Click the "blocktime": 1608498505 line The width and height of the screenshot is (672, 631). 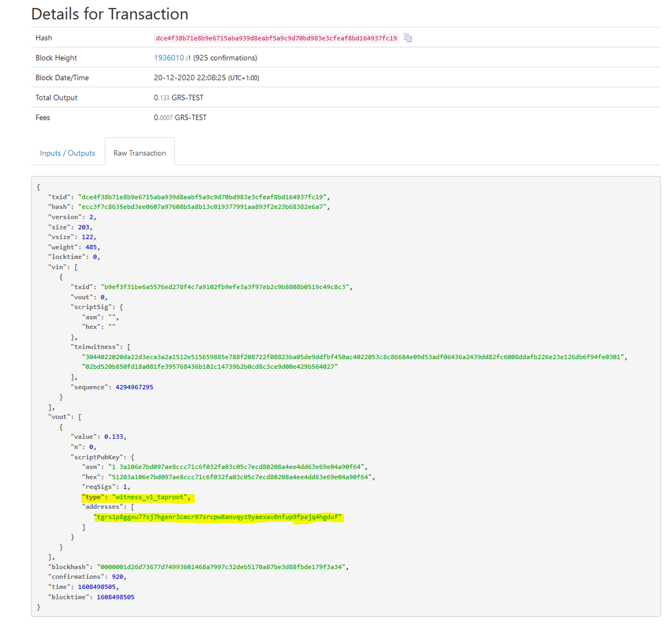tap(91, 597)
